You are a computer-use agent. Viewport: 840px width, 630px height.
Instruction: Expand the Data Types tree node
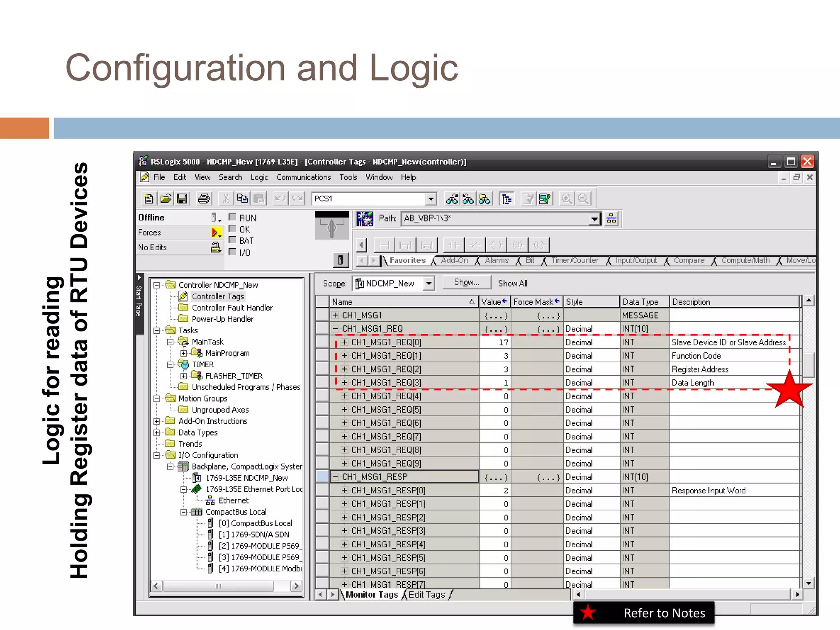[157, 433]
